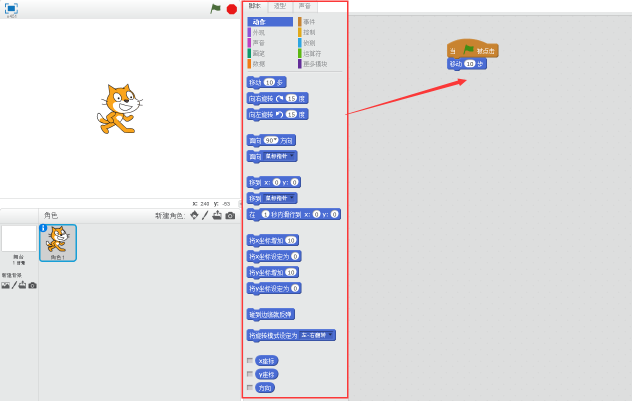Click the 方向 reporter block
632x401 pixels.
click(x=265, y=388)
